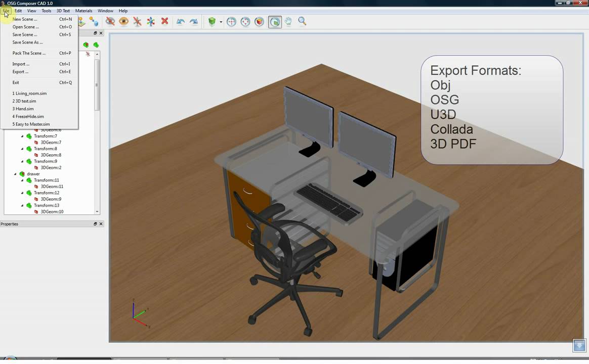Collapse the Transform::9 node

pyautogui.click(x=22, y=161)
